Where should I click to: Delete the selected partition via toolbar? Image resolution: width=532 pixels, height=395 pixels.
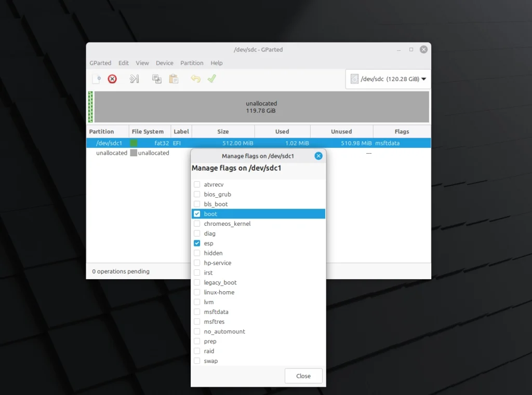point(112,78)
